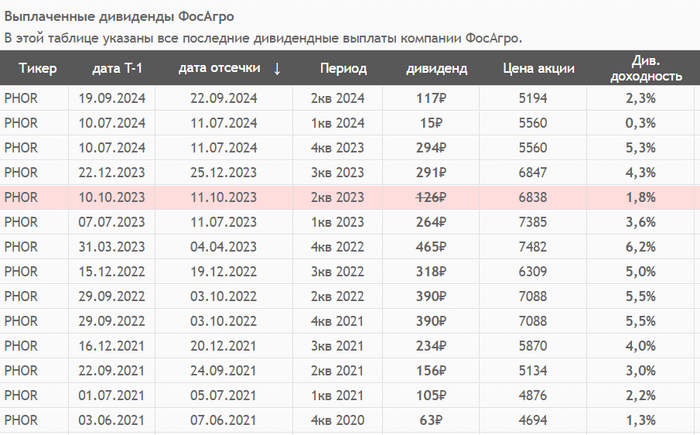Click dividend value 156₽
The width and height of the screenshot is (700, 435).
point(431,371)
